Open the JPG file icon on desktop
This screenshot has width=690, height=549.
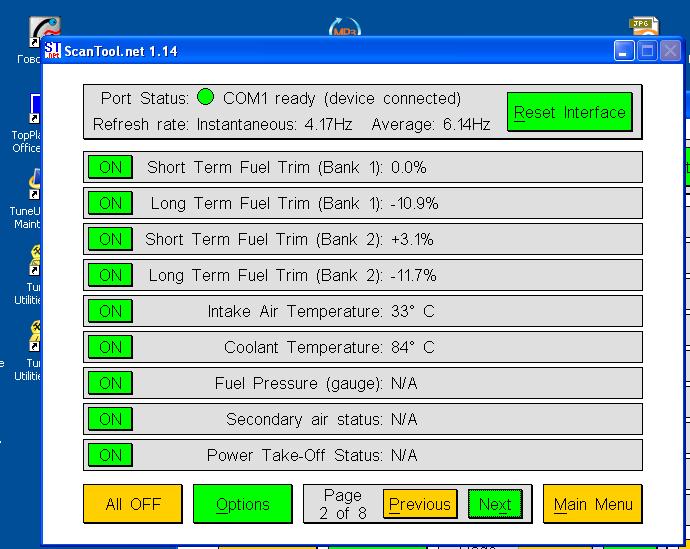[644, 25]
